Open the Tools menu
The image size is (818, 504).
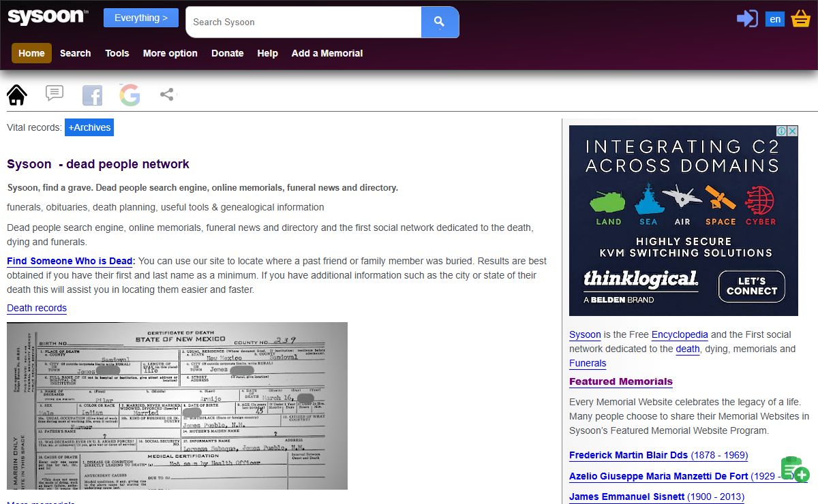117,53
